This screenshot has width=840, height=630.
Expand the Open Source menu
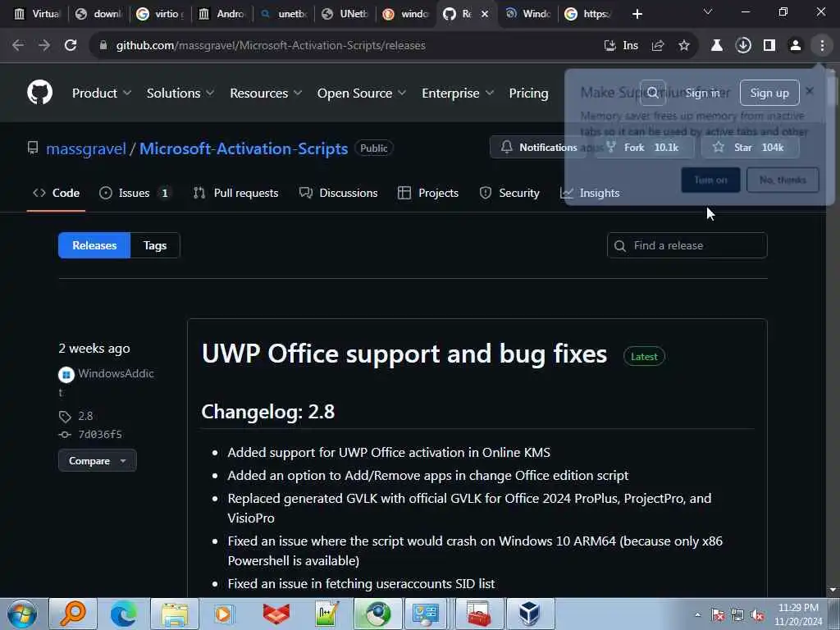[x=362, y=94]
